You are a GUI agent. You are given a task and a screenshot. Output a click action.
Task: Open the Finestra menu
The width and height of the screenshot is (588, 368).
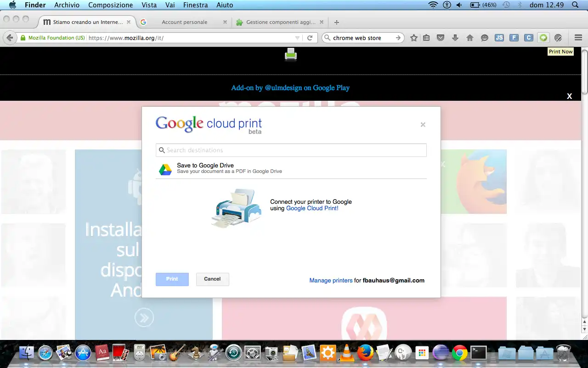(195, 5)
